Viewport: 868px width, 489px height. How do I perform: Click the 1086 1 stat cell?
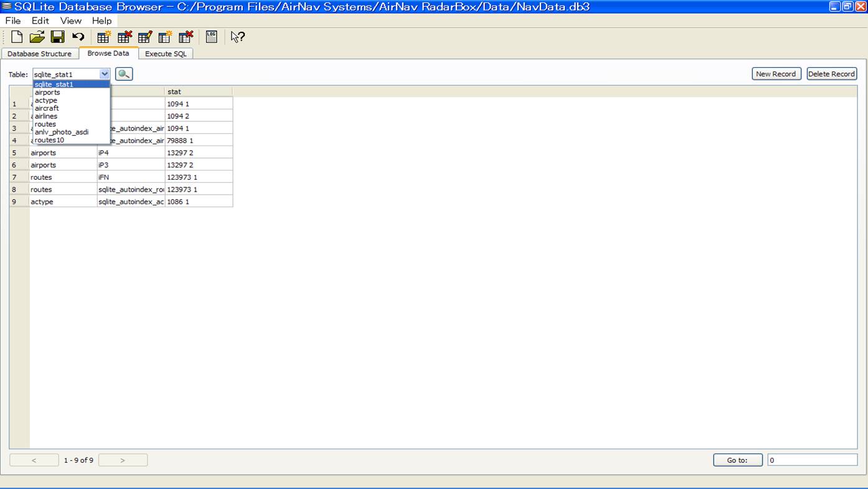[199, 202]
